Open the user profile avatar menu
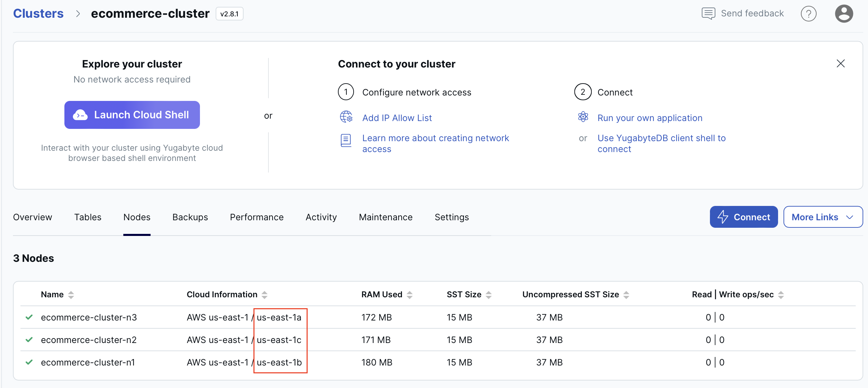Image resolution: width=868 pixels, height=388 pixels. [844, 13]
